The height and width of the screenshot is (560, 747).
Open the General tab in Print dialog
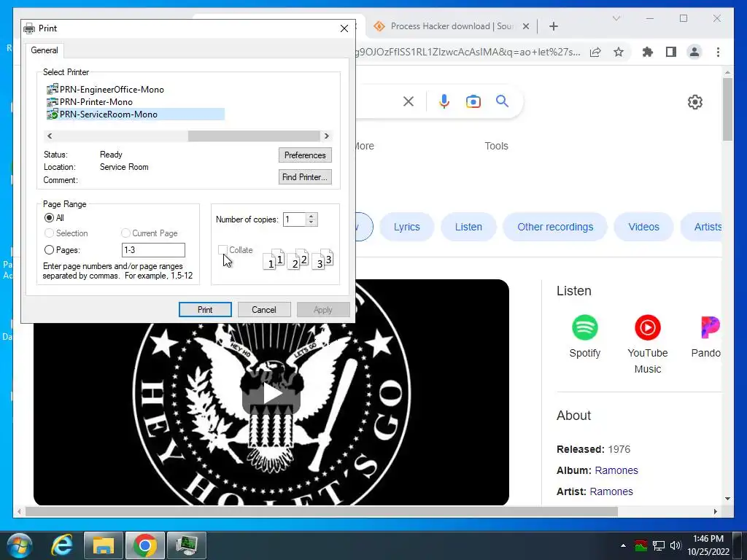point(44,50)
